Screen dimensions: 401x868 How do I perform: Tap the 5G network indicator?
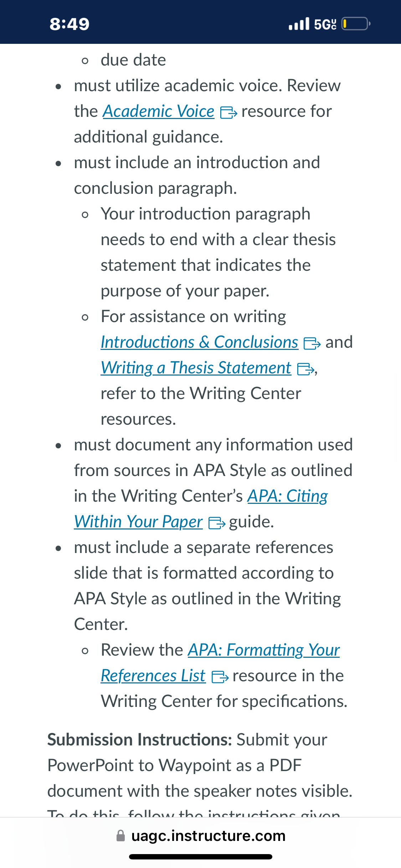(x=325, y=24)
